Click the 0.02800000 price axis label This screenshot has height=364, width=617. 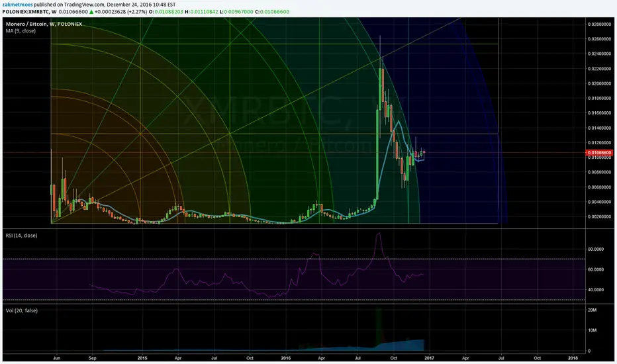[600, 24]
